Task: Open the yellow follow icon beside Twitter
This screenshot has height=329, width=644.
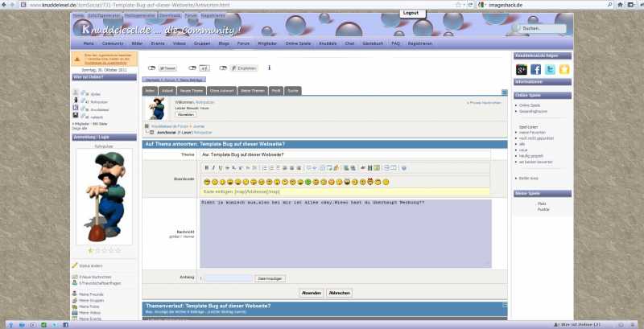Action: pos(564,70)
